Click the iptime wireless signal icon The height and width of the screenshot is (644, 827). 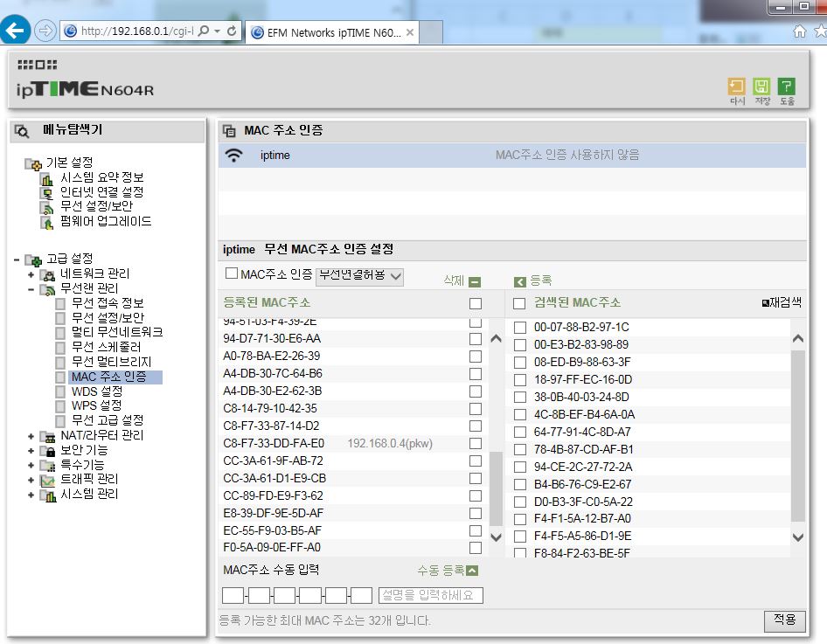[x=233, y=156]
